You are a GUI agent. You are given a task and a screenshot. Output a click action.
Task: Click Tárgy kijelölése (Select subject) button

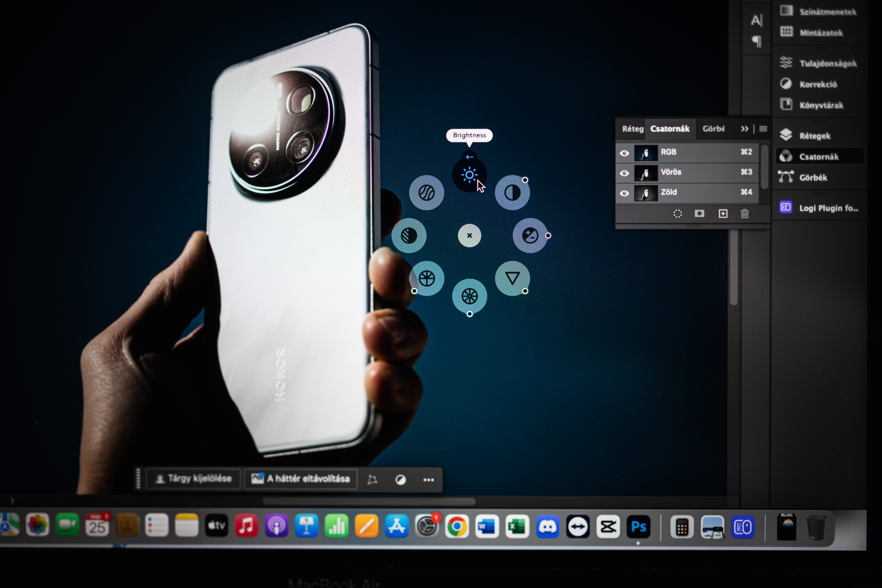click(193, 479)
